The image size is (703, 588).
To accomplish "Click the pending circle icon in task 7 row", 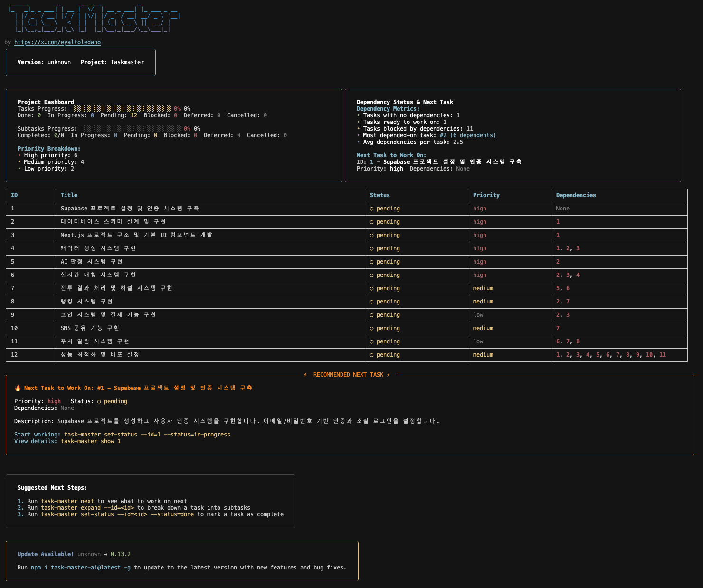I will pos(372,288).
